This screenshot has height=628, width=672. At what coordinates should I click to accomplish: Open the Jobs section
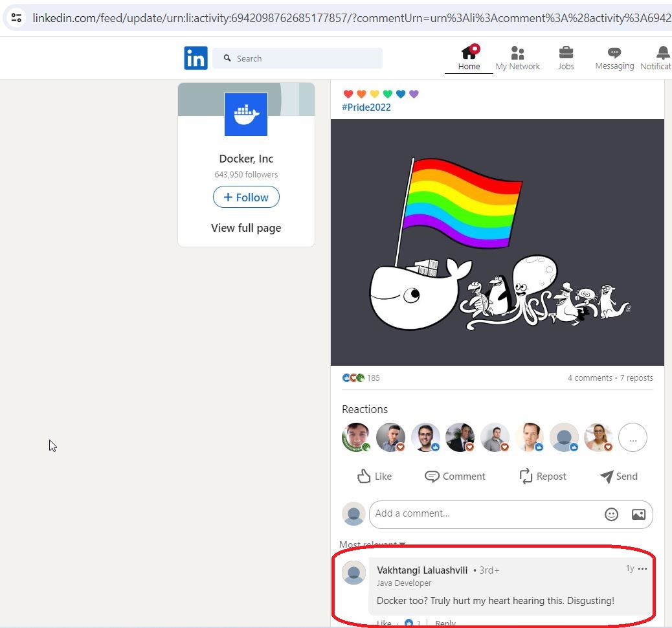pyautogui.click(x=566, y=58)
